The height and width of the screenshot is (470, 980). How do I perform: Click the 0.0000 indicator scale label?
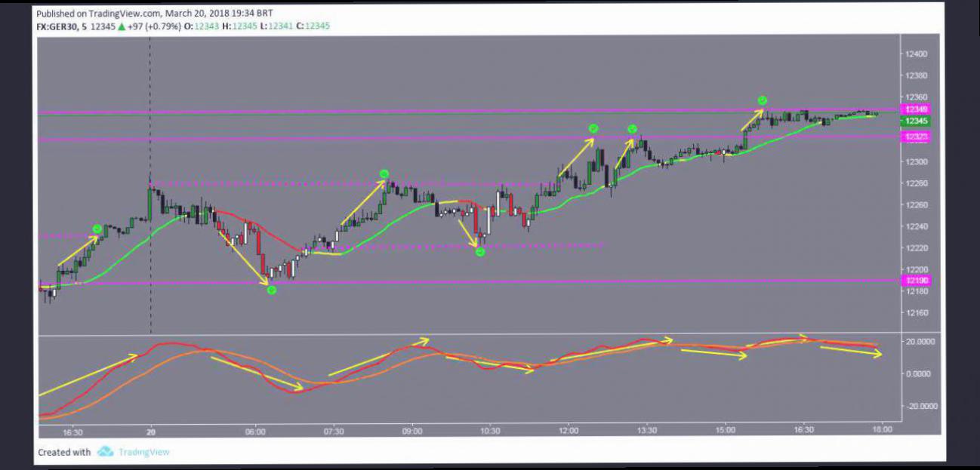click(x=921, y=373)
